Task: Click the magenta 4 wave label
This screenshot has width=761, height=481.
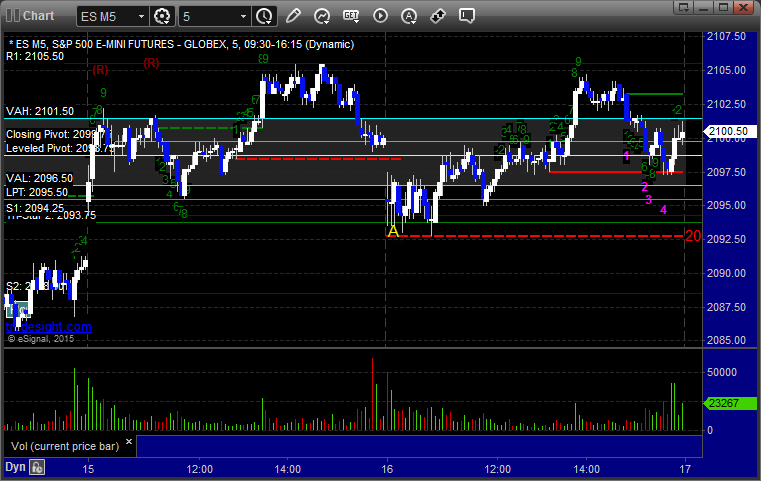Action: point(663,210)
